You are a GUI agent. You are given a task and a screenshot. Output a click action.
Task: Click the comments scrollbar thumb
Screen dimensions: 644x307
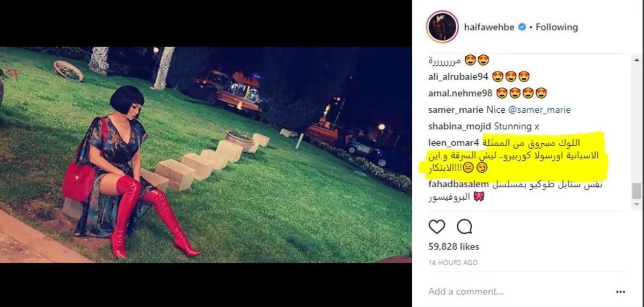point(636,191)
